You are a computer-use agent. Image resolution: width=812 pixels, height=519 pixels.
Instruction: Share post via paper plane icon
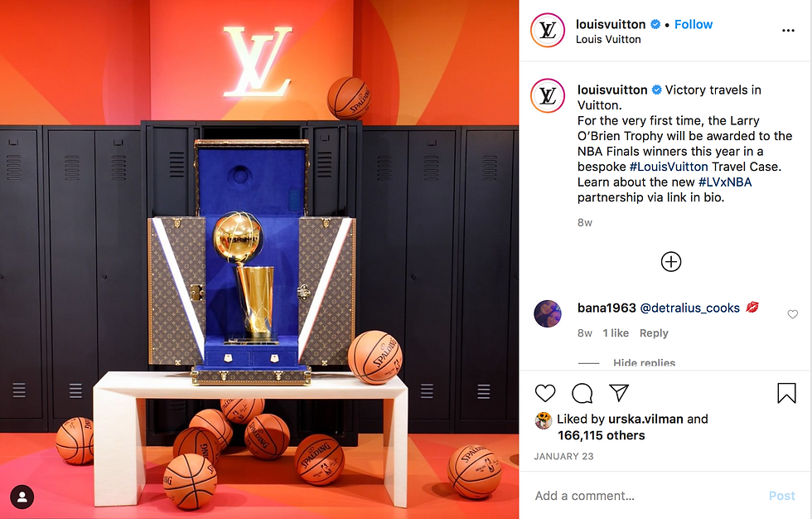619,393
